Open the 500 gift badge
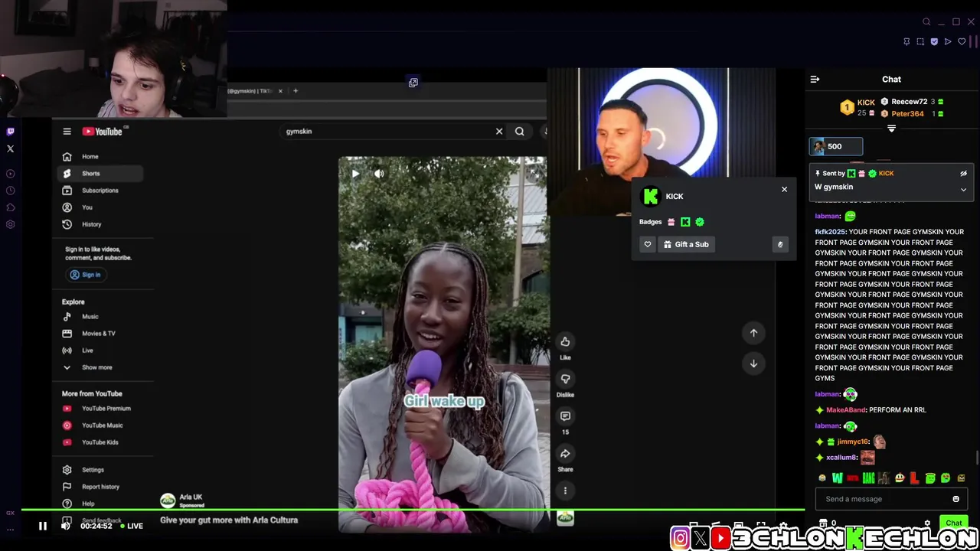 coord(836,146)
